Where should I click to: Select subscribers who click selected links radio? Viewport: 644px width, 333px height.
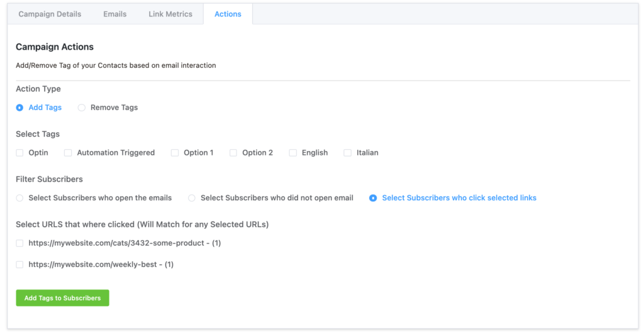point(373,198)
